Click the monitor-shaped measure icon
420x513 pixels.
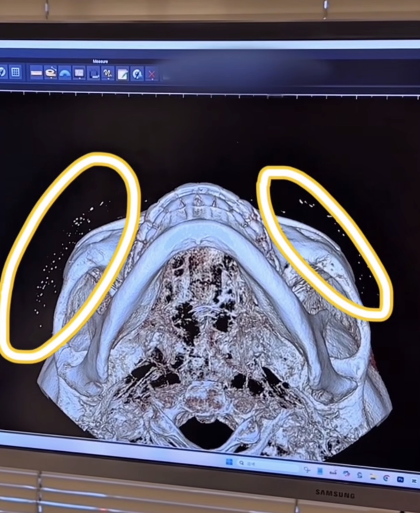79,73
